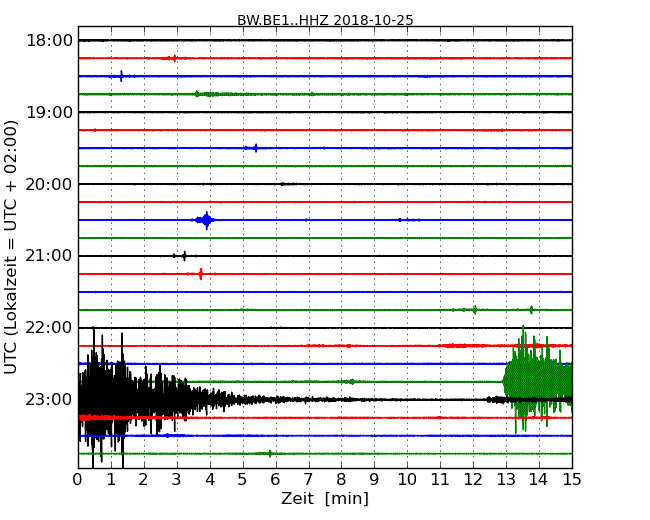Click the black spike on the 21:00 trace

tap(184, 256)
